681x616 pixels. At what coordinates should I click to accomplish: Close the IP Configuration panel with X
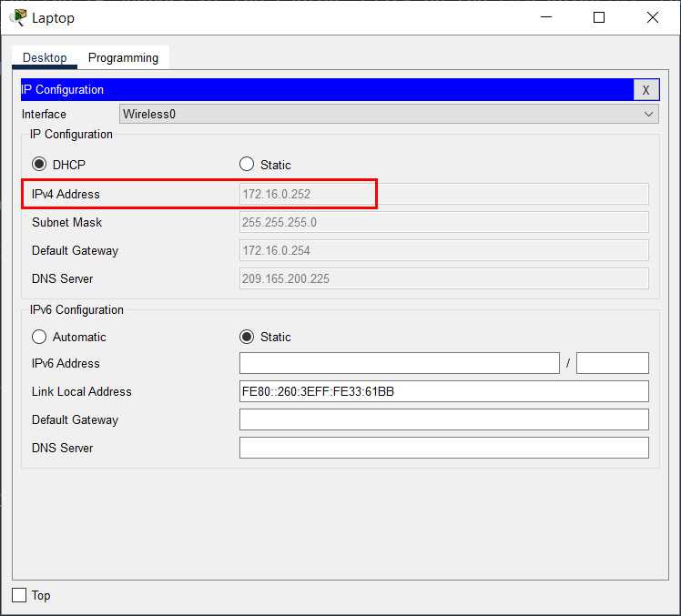(x=645, y=90)
